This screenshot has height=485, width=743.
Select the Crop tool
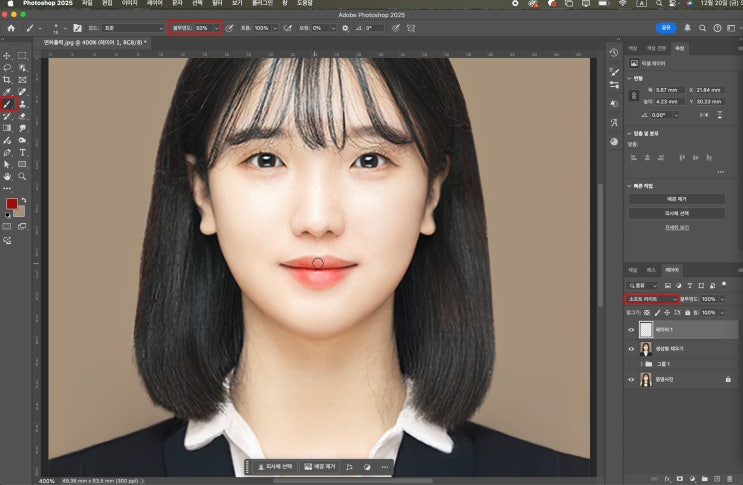pyautogui.click(x=8, y=79)
